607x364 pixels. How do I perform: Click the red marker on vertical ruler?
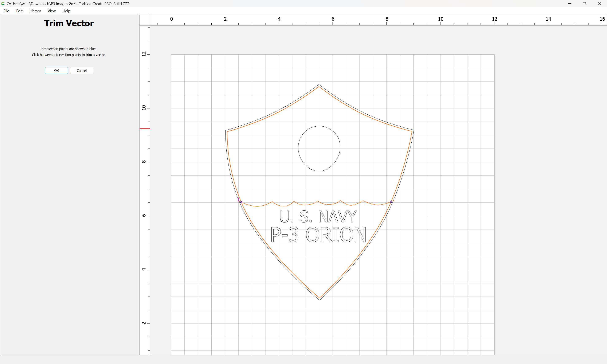pyautogui.click(x=145, y=128)
